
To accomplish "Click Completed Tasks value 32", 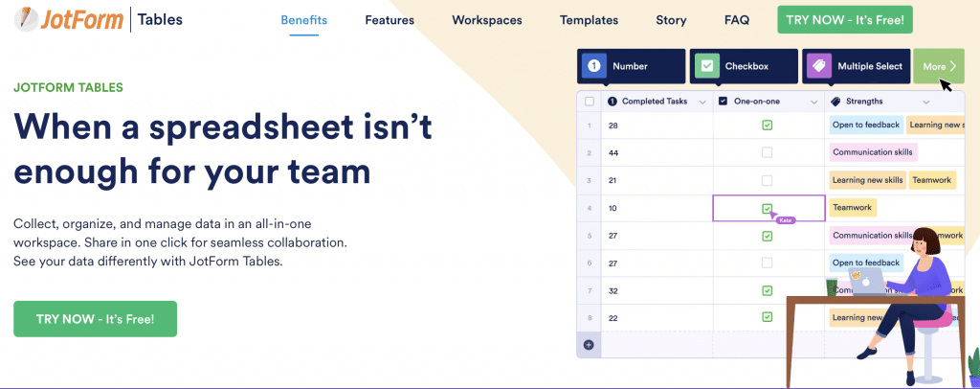I will (x=613, y=291).
